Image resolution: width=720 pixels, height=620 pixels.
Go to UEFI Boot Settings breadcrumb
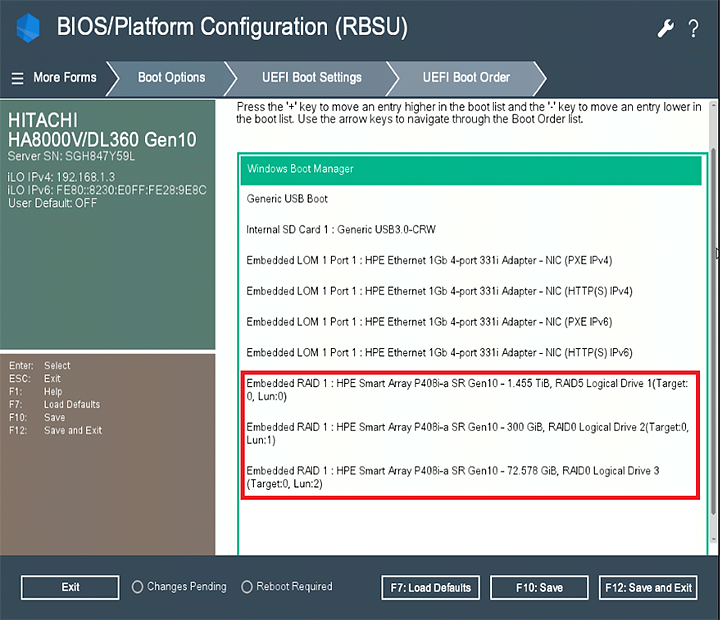point(312,77)
